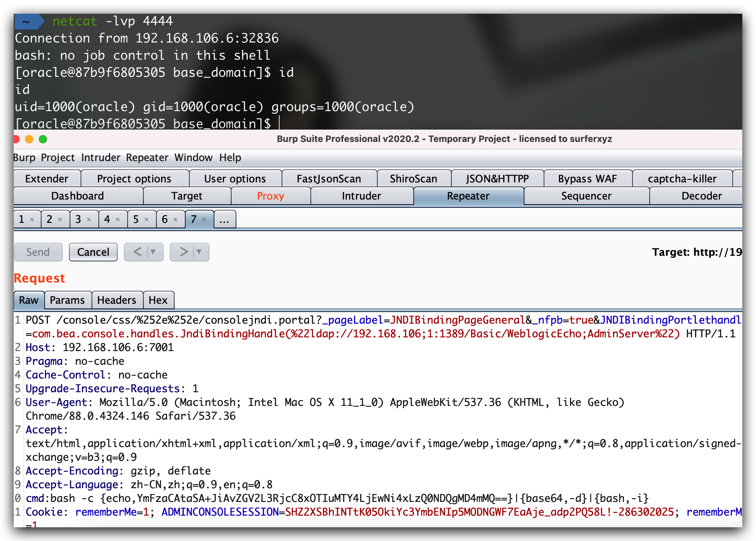
Task: Click the cmd:bash payload header line
Action: [337, 498]
